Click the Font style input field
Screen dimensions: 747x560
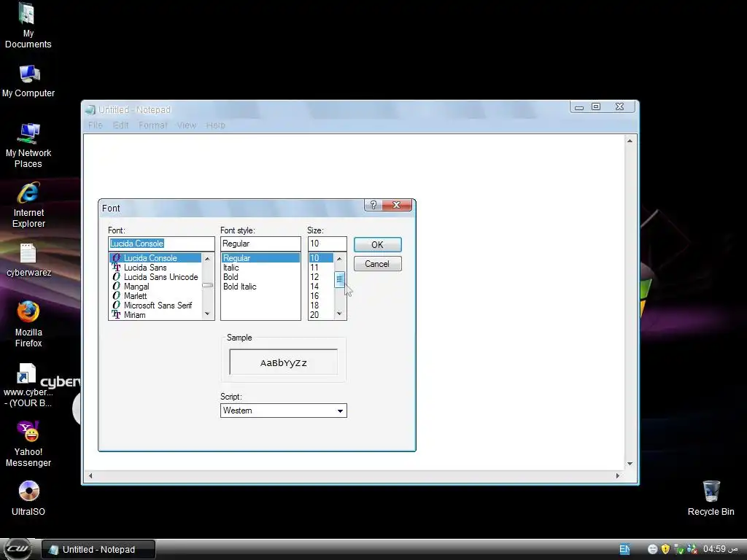tap(260, 244)
